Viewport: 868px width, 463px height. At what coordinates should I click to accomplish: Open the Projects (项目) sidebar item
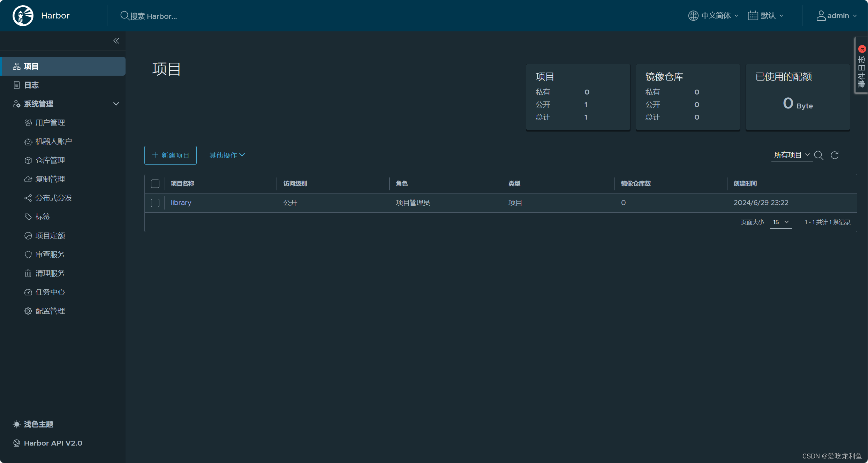tap(63, 66)
